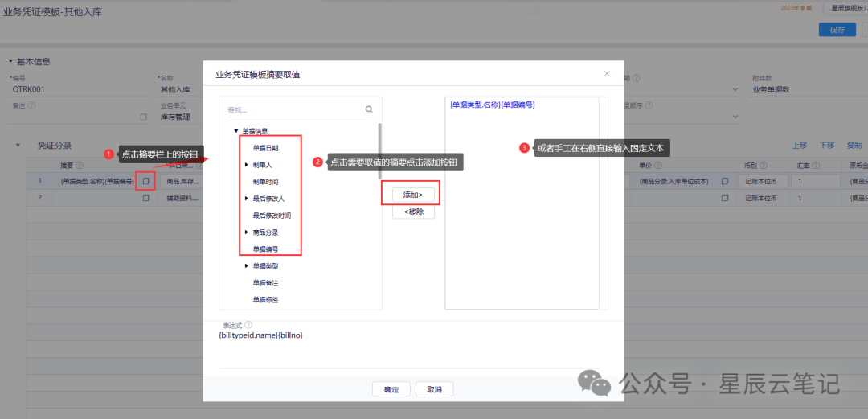
Task: Expand the 最后修改人 tree node
Action: [247, 198]
